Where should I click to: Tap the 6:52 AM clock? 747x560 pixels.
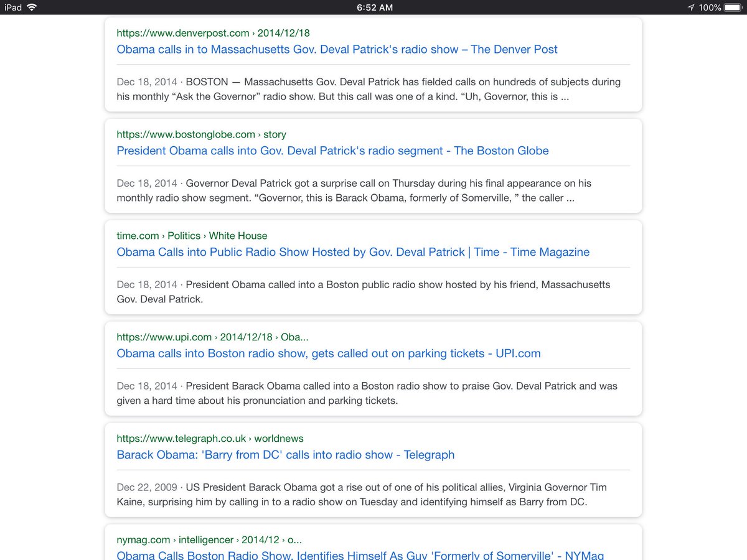pyautogui.click(x=374, y=7)
